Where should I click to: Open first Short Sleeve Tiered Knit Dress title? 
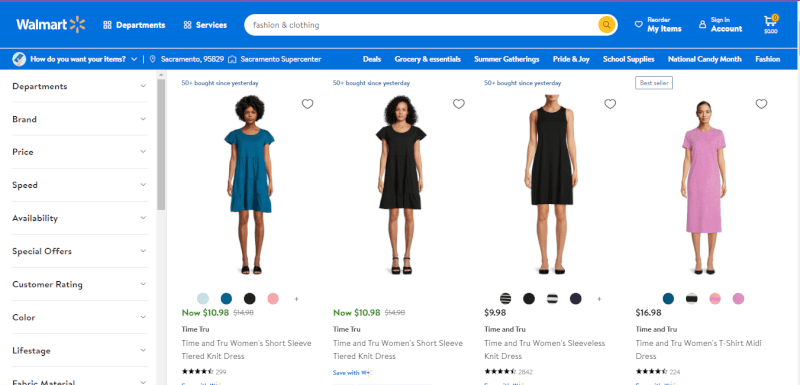click(246, 349)
